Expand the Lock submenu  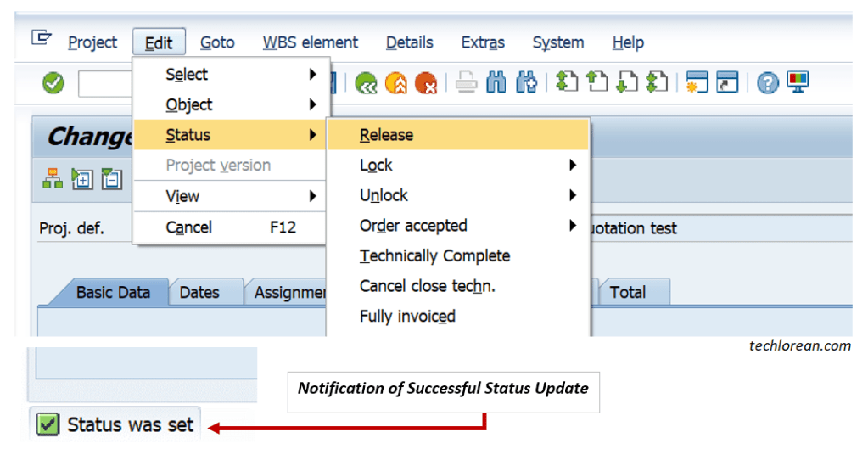point(458,165)
